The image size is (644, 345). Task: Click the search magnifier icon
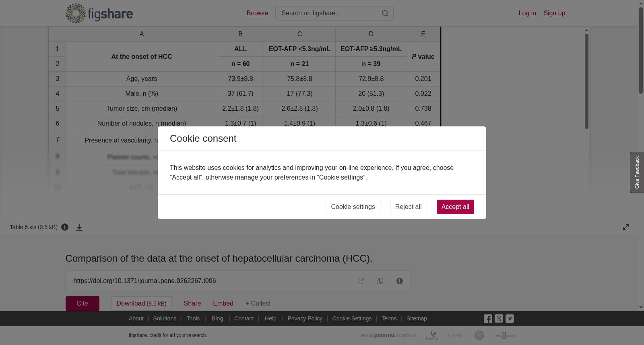click(385, 13)
